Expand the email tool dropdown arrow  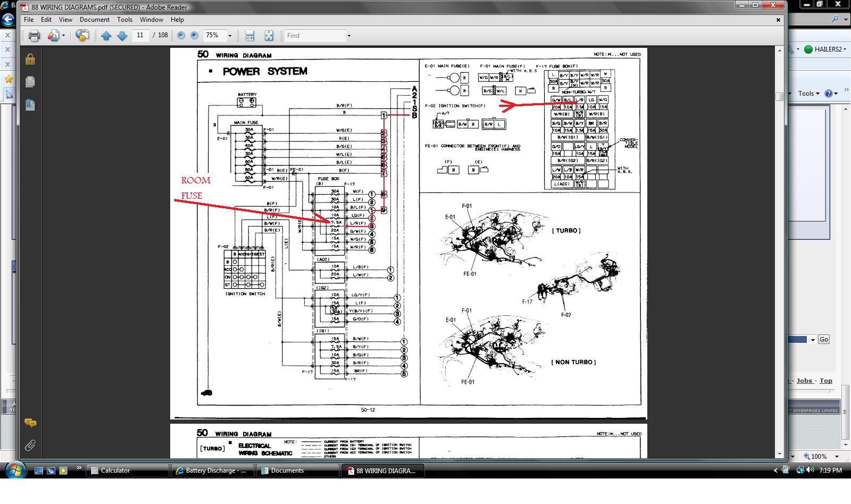[63, 36]
